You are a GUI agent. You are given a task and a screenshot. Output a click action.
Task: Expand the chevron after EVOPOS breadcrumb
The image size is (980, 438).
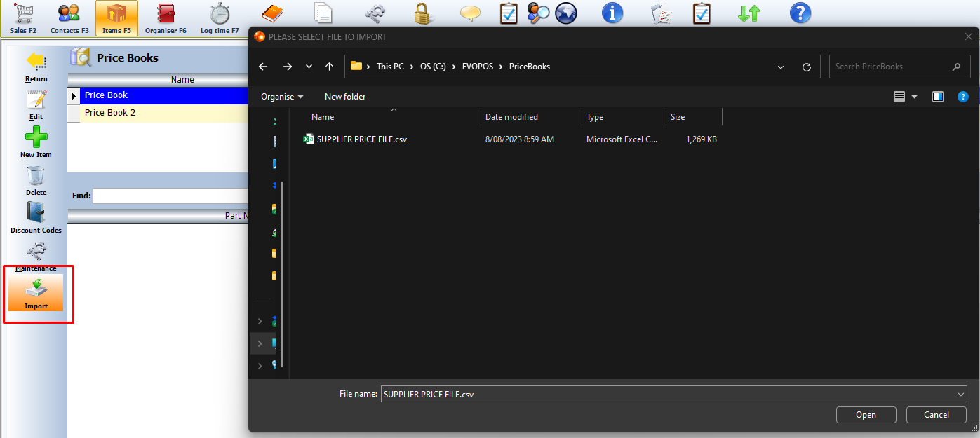(502, 67)
